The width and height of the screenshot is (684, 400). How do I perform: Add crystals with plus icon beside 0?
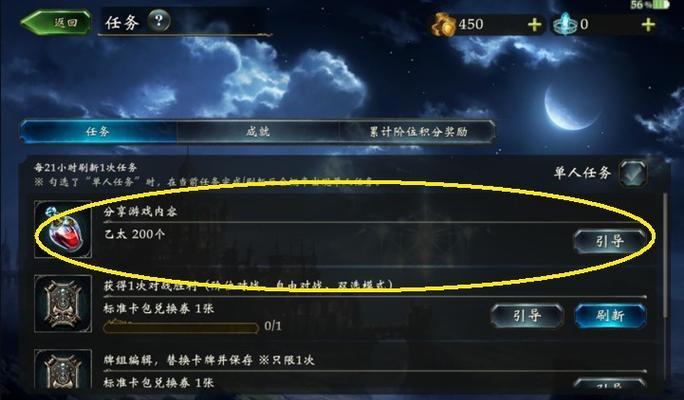(648, 24)
